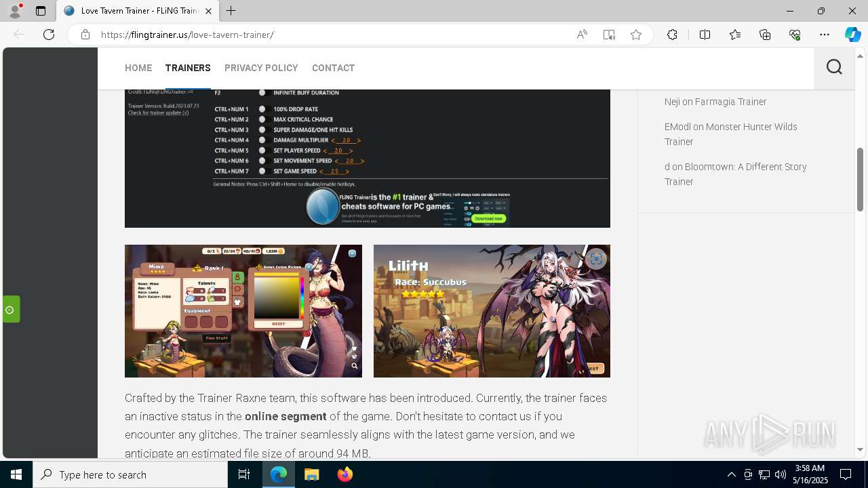Go back using the browser back arrow

[19, 35]
